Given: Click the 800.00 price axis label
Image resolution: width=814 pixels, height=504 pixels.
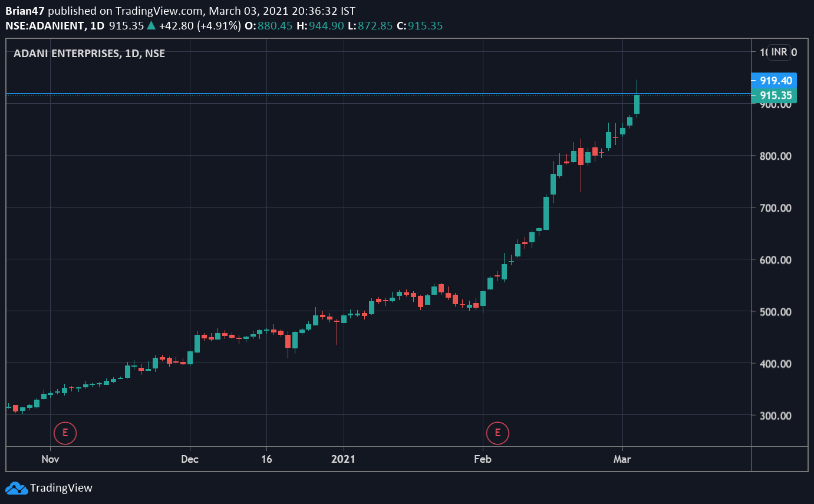Looking at the screenshot, I should (x=775, y=156).
